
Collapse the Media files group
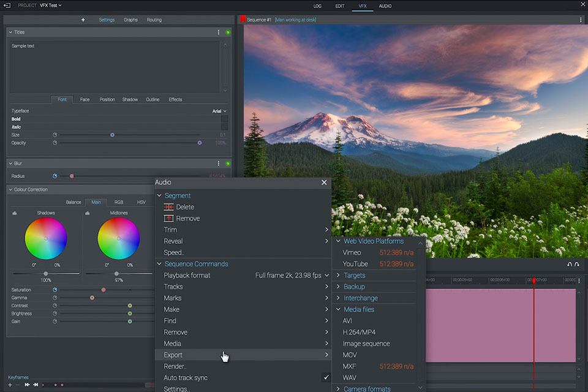pos(338,309)
